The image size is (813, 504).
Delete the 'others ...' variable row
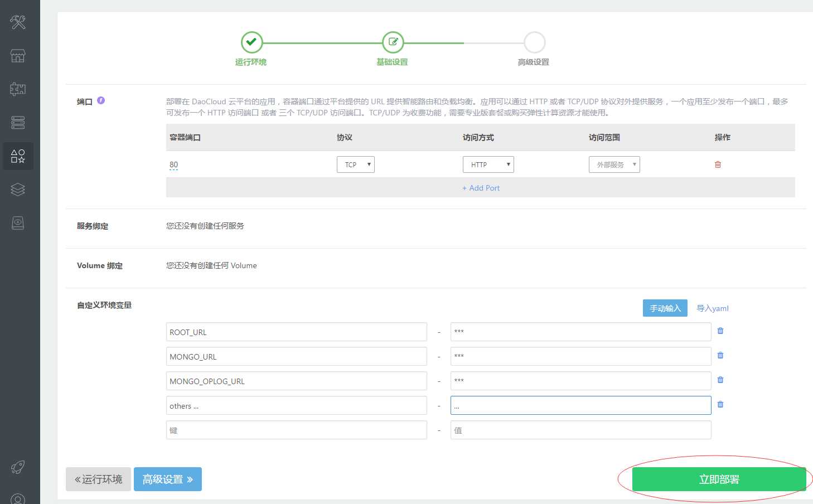point(720,404)
